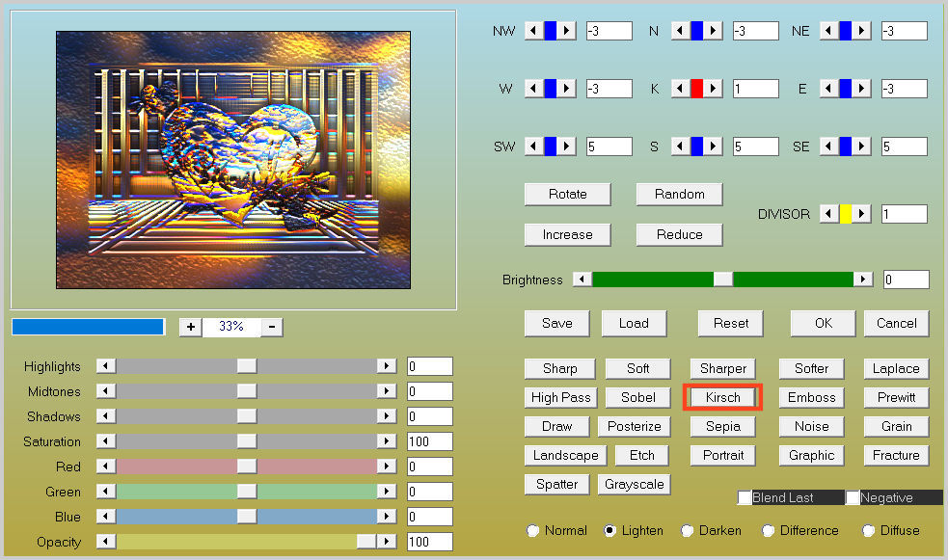Click Shadows slider left arrow

(x=106, y=416)
